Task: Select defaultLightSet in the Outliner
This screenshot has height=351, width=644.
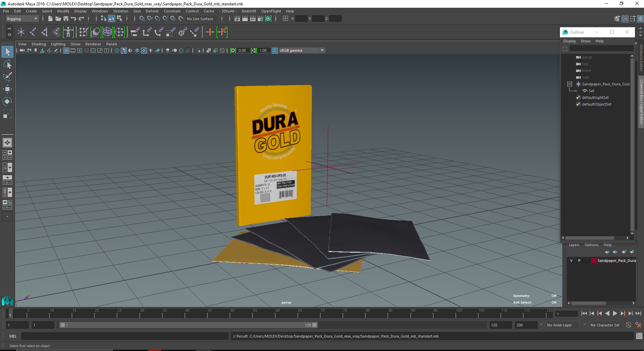Action: pyautogui.click(x=595, y=97)
